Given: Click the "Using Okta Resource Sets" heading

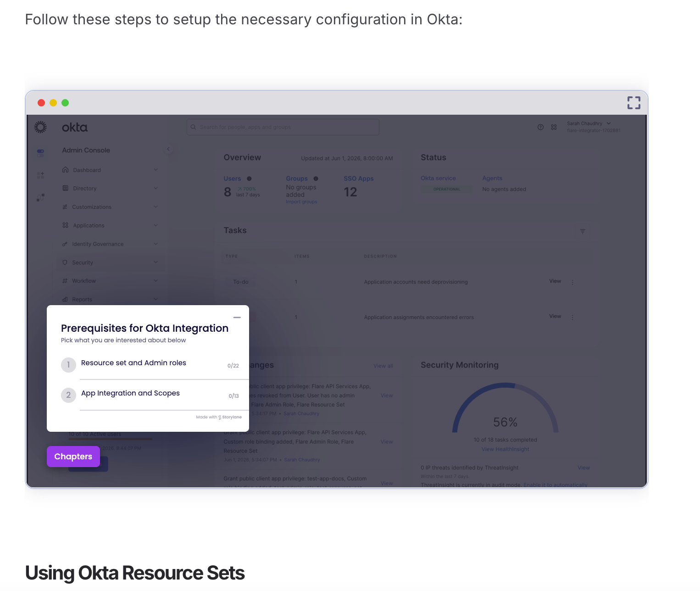Looking at the screenshot, I should click(135, 573).
